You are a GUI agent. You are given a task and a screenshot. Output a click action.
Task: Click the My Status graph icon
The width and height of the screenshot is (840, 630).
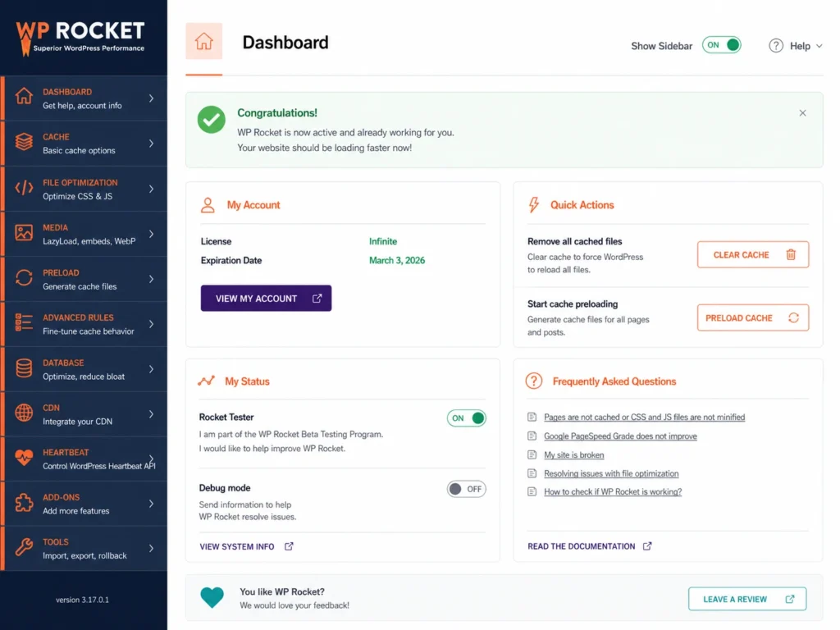click(206, 381)
